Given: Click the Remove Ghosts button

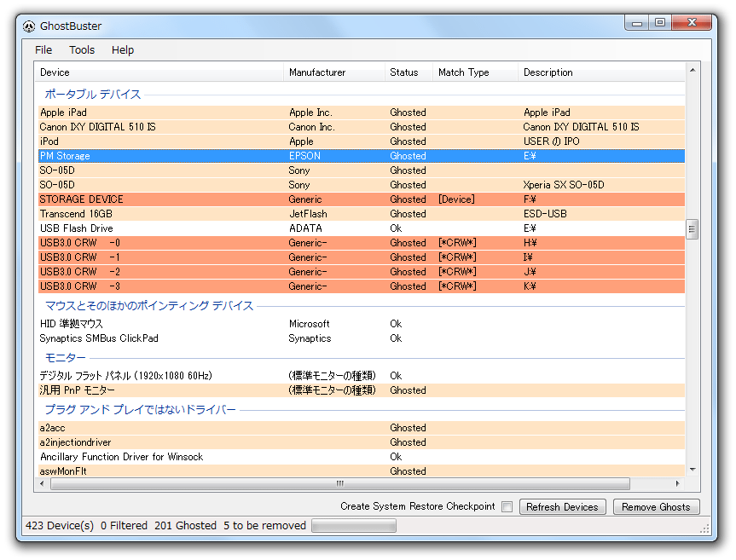Looking at the screenshot, I should 656,506.
